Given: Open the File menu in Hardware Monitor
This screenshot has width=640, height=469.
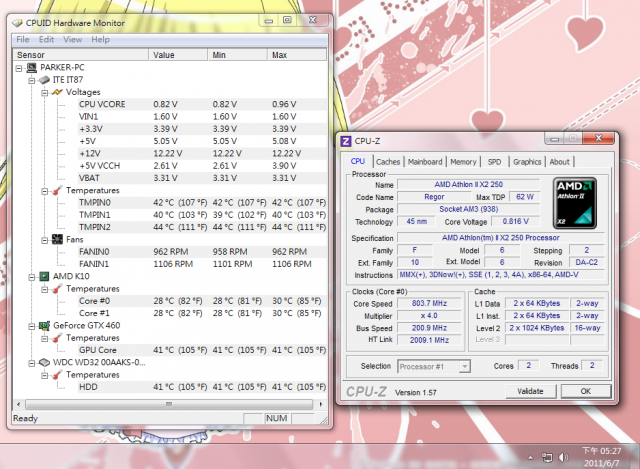Looking at the screenshot, I should coord(23,40).
